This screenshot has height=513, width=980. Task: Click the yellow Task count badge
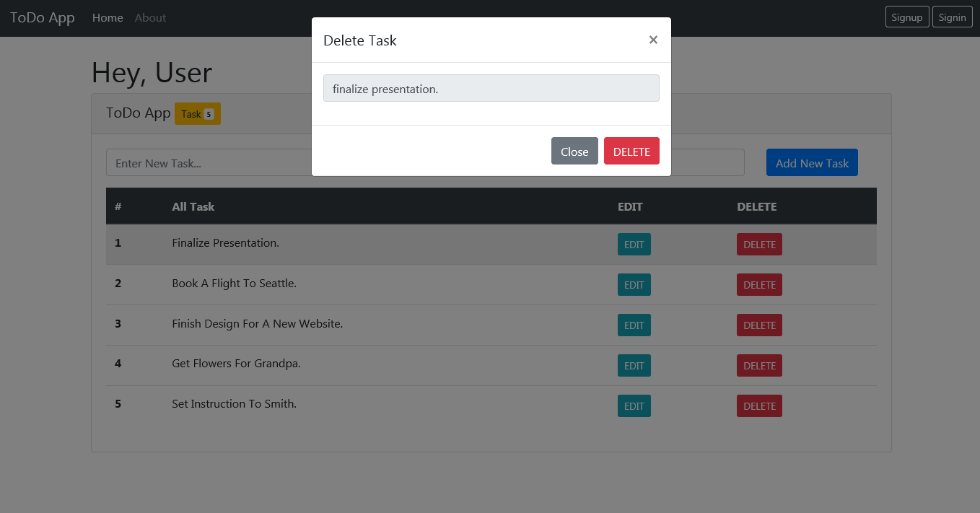coord(198,114)
